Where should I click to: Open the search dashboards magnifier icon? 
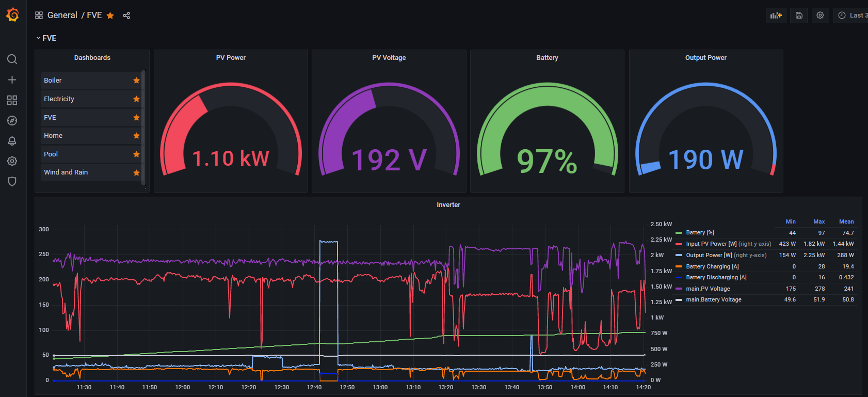click(x=12, y=59)
